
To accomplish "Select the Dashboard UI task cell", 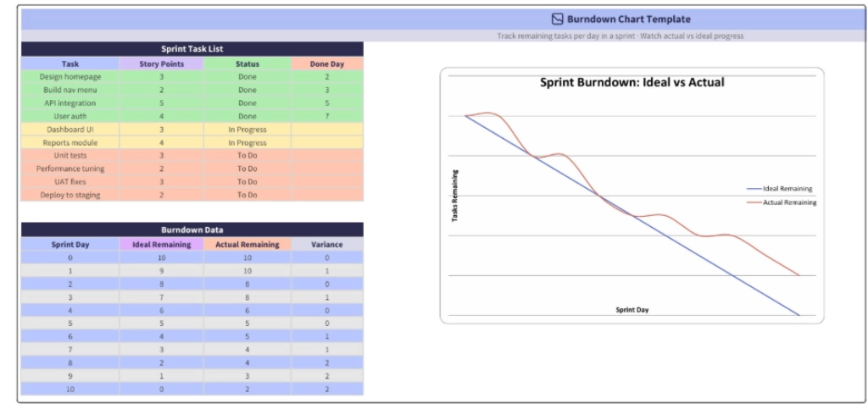I will pyautogui.click(x=70, y=130).
